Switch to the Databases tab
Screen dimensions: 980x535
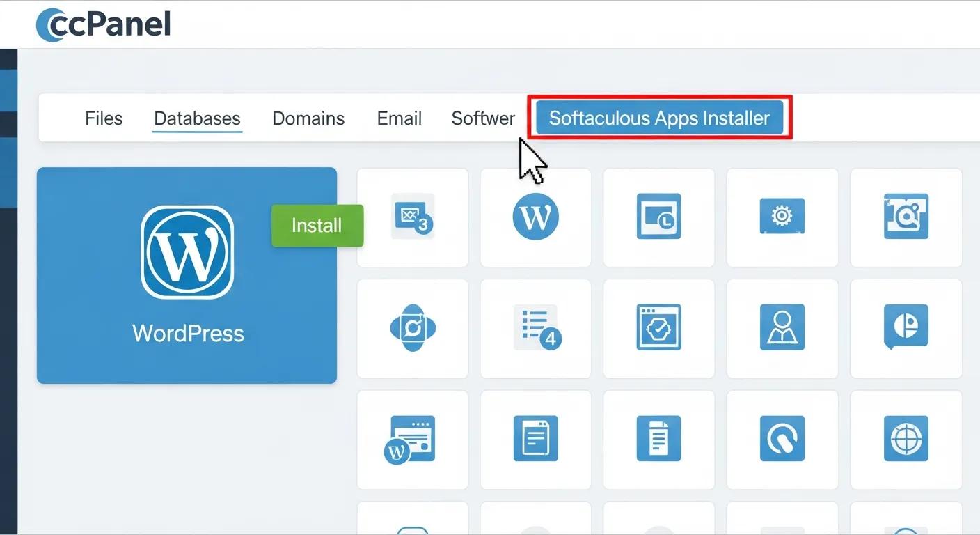pyautogui.click(x=197, y=118)
